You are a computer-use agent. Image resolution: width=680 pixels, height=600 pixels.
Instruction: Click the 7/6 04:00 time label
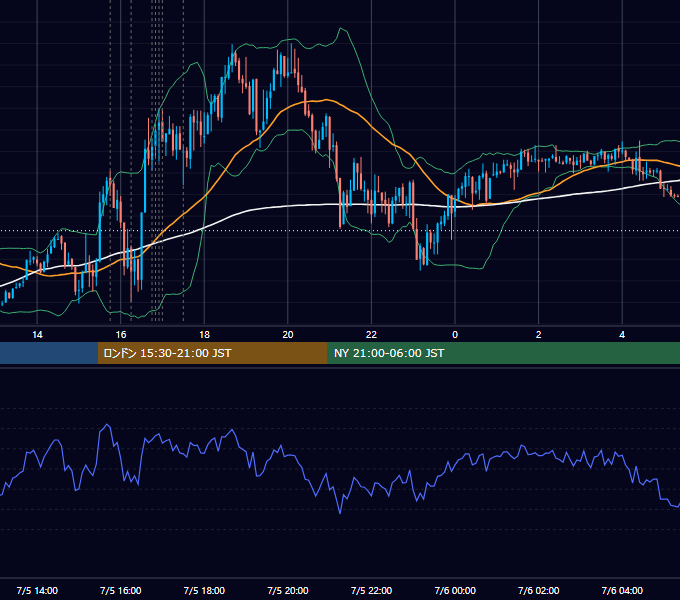pos(622,590)
